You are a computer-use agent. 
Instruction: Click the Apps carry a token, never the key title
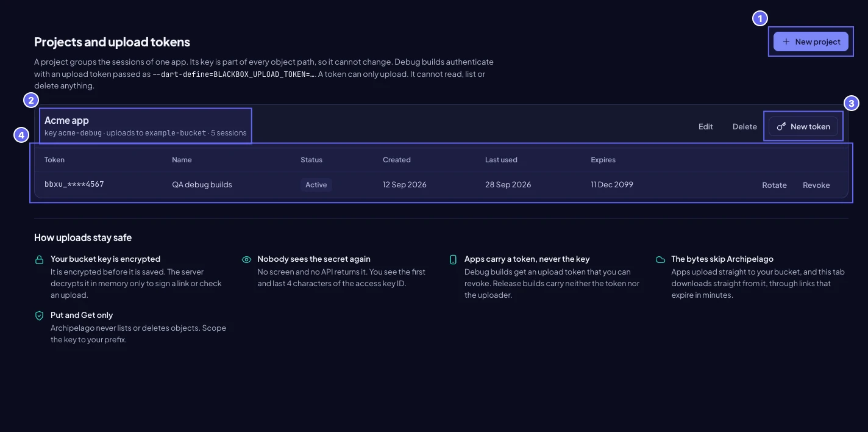pyautogui.click(x=527, y=259)
